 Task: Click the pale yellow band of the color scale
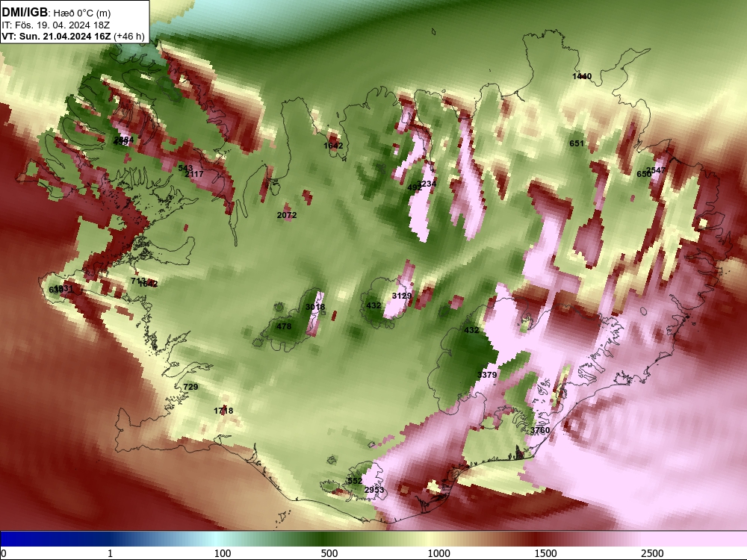[x=431, y=539]
